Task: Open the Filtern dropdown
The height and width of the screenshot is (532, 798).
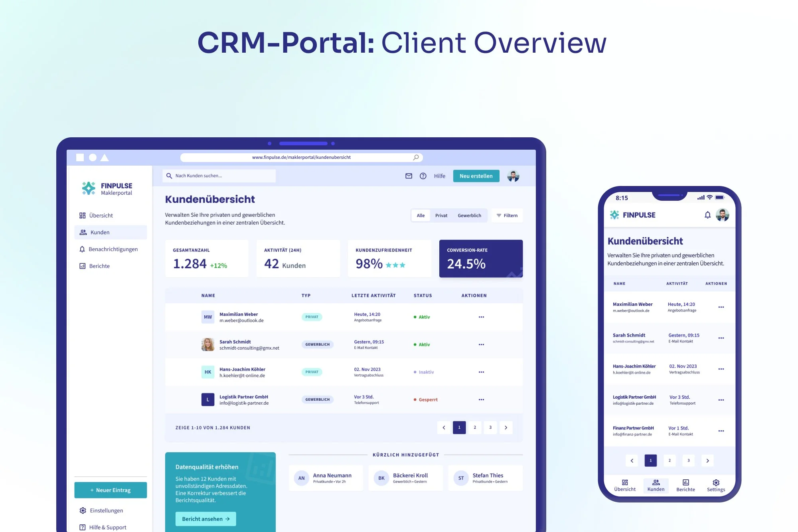Action: tap(507, 215)
